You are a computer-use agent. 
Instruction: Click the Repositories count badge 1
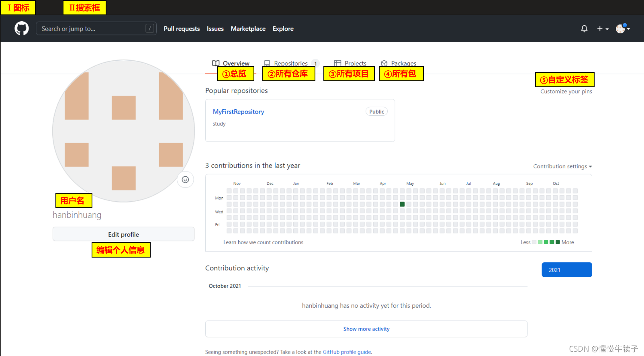click(315, 63)
